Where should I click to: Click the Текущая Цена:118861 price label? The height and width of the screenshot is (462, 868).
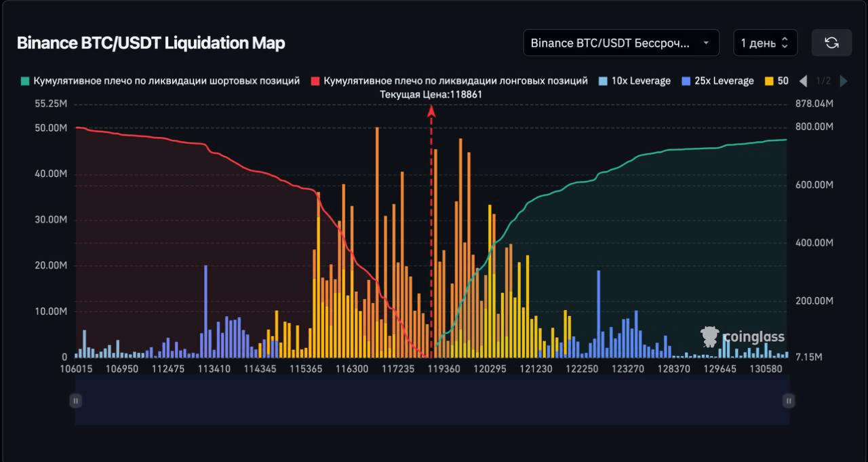pos(431,95)
